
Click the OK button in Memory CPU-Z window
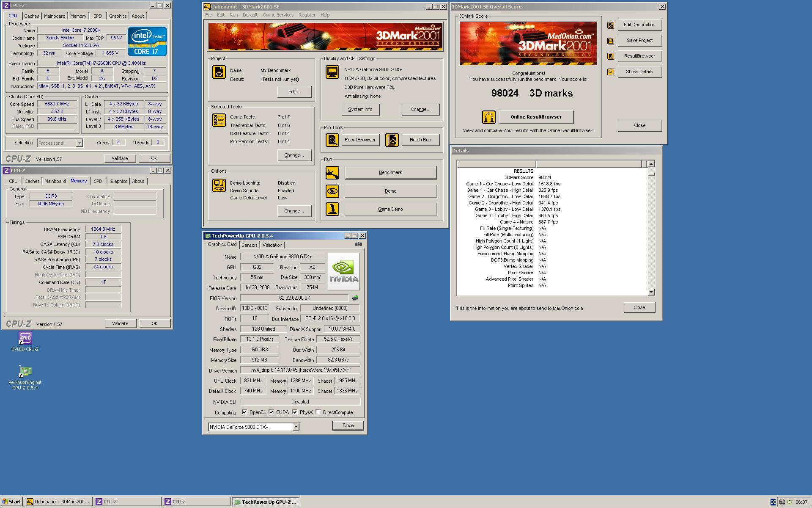point(154,323)
